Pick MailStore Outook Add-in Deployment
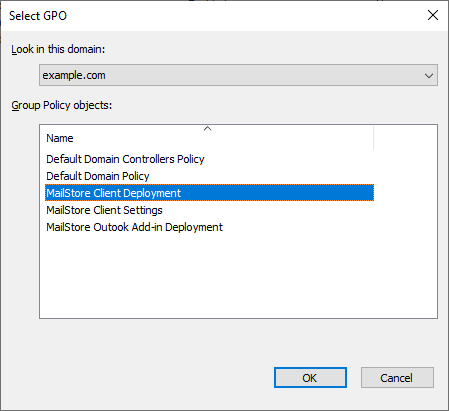 pos(134,227)
